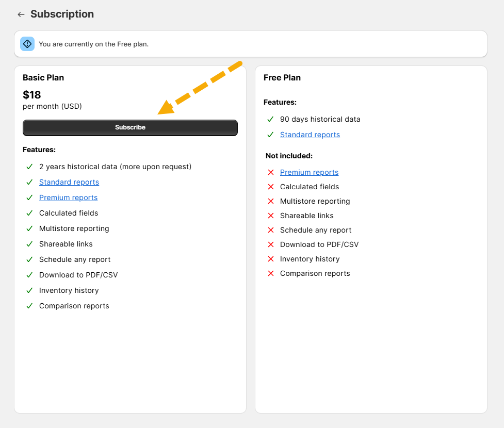504x428 pixels.
Task: Click the info icon in the Free plan banner
Action: tap(27, 44)
